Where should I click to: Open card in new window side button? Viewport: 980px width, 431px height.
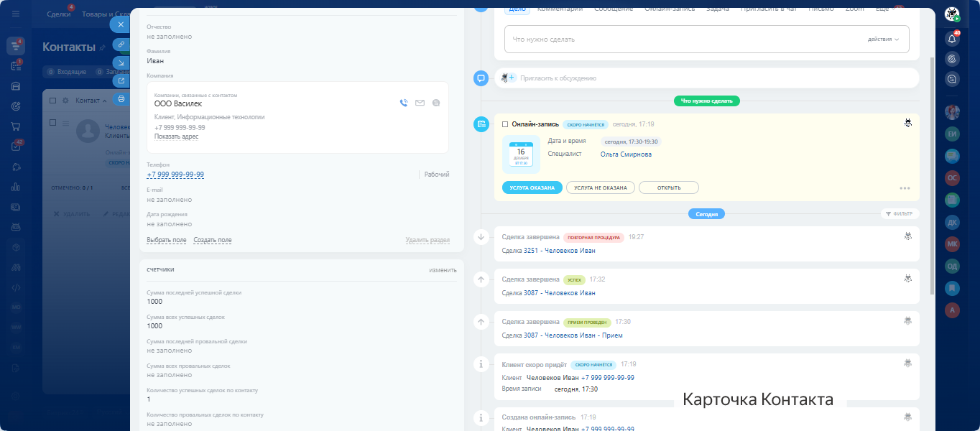(121, 80)
